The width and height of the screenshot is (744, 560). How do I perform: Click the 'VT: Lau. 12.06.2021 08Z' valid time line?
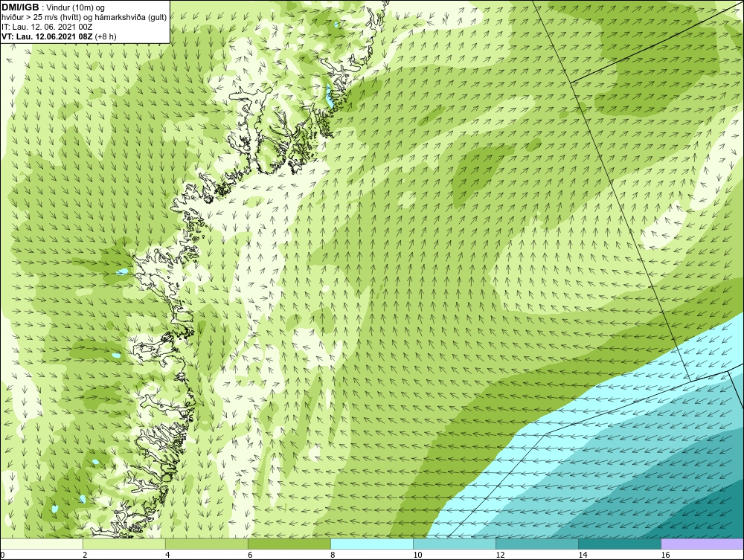click(59, 36)
